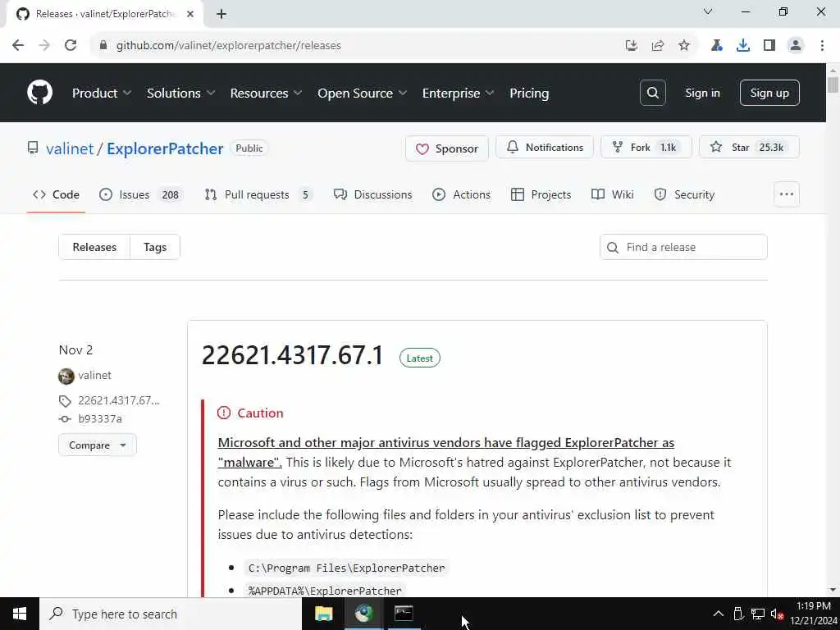Click the site lock icon in address bar
Screen dimensions: 840x630
tap(103, 45)
